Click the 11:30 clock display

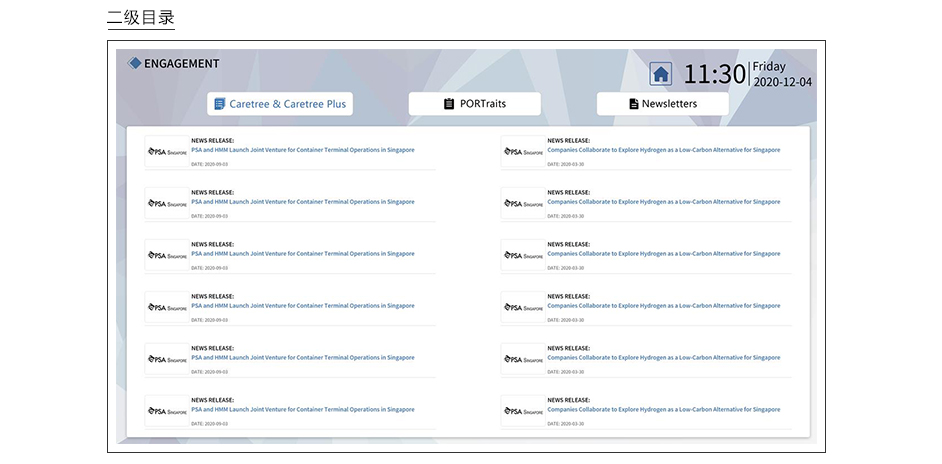pyautogui.click(x=714, y=74)
